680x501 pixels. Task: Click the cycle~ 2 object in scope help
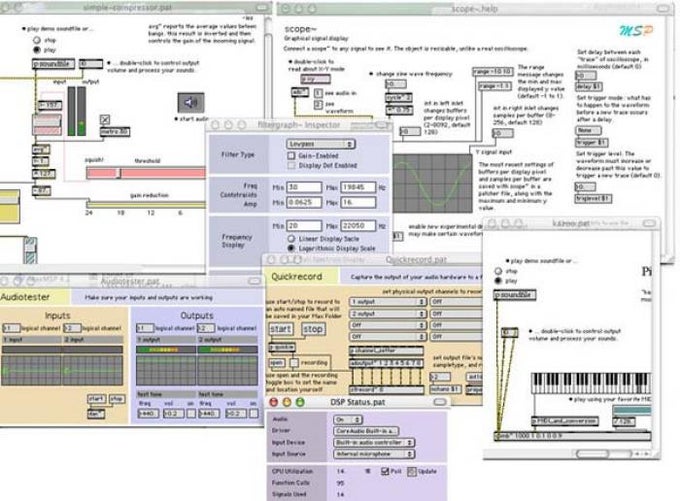pyautogui.click(x=399, y=98)
